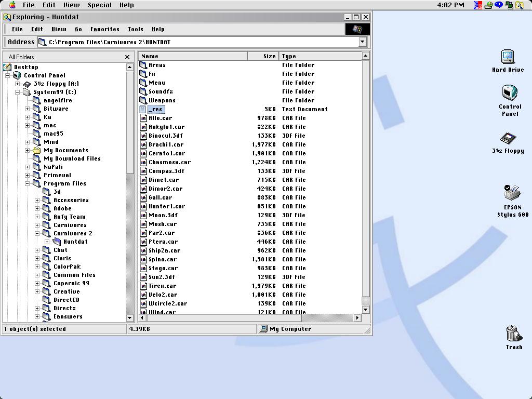Open the Favorites menu in Explorer
The width and height of the screenshot is (532, 399).
pos(104,30)
